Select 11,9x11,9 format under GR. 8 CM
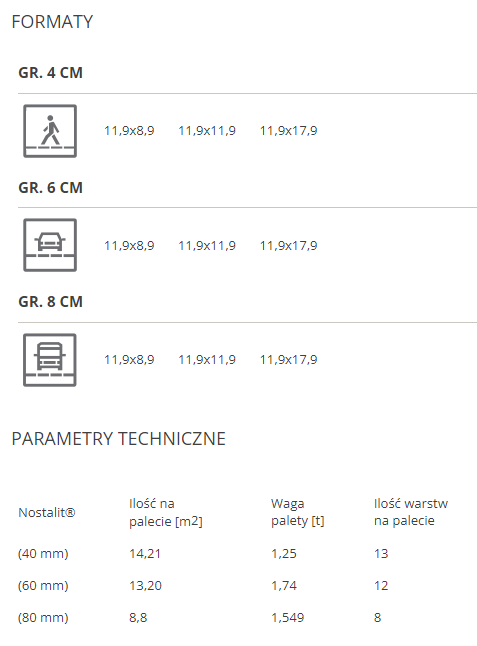 pos(207,360)
